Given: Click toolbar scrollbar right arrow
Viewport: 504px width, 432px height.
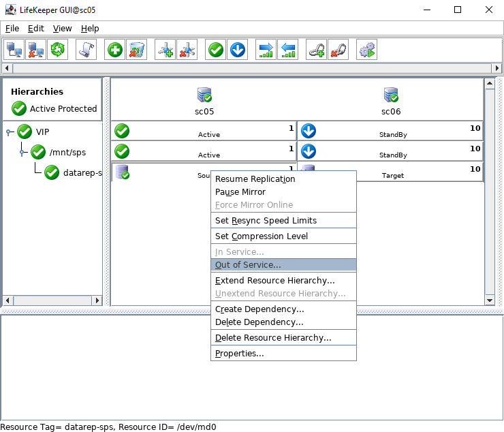Looking at the screenshot, I should (x=497, y=68).
